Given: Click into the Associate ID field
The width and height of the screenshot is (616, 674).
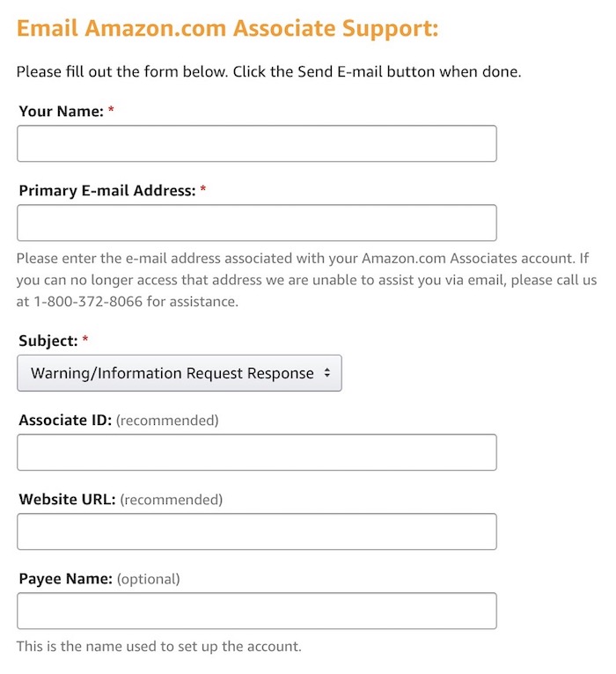Looking at the screenshot, I should [256, 452].
